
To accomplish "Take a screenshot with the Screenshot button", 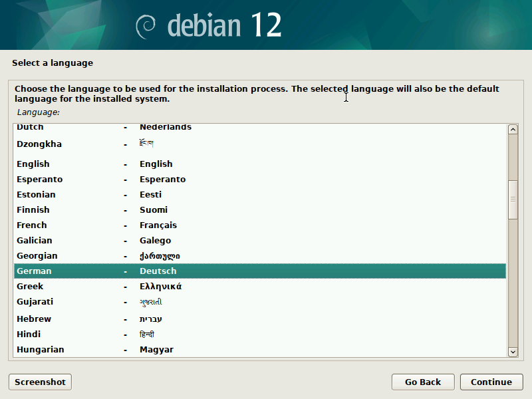I will tap(40, 382).
